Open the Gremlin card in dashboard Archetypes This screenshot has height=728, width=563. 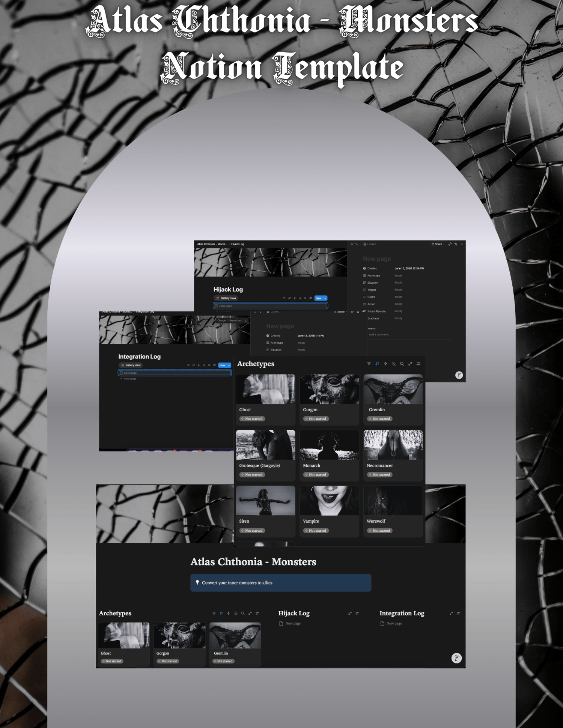tap(235, 644)
